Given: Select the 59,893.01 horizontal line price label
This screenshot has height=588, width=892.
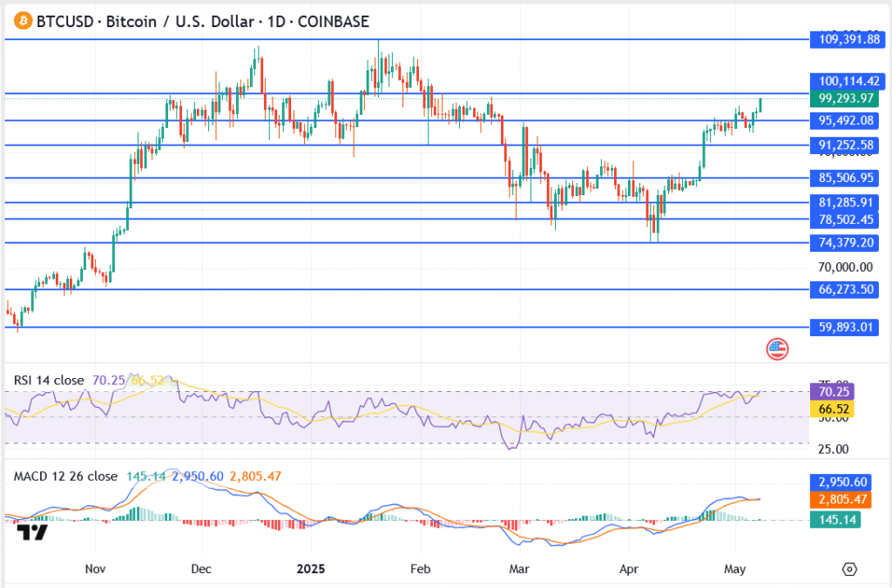Looking at the screenshot, I should pos(843,328).
